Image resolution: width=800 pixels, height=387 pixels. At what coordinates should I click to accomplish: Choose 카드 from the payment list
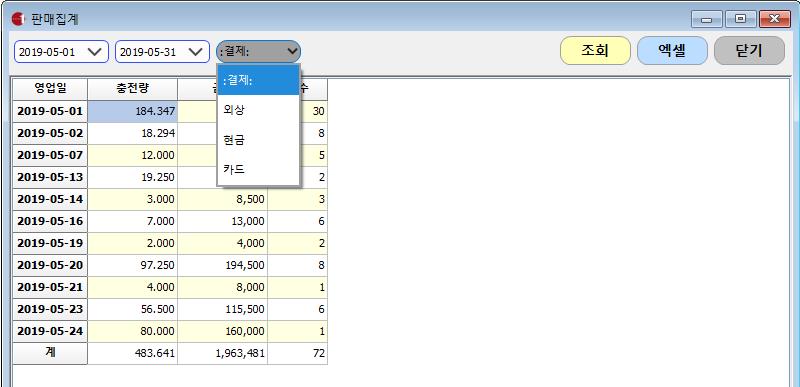[258, 169]
